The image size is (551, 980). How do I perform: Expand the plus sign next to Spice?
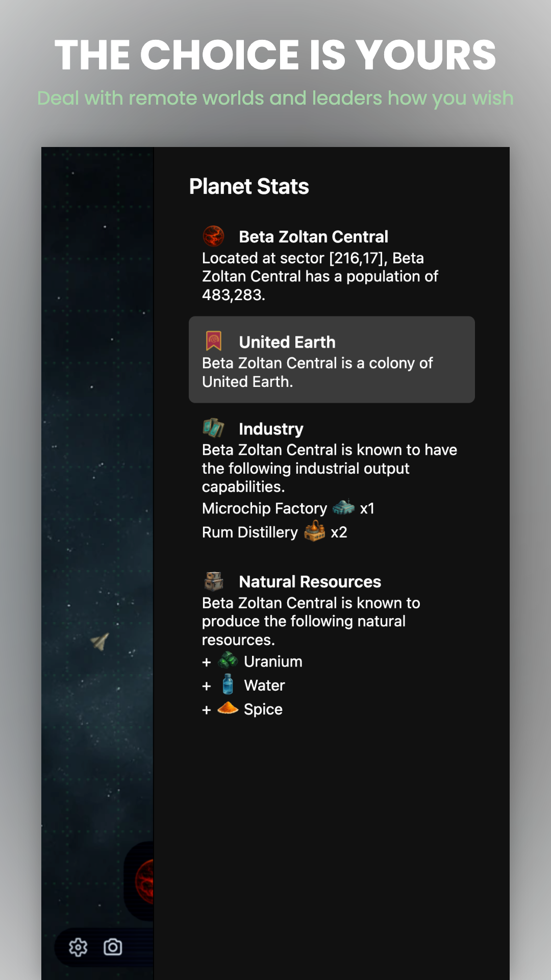point(207,710)
